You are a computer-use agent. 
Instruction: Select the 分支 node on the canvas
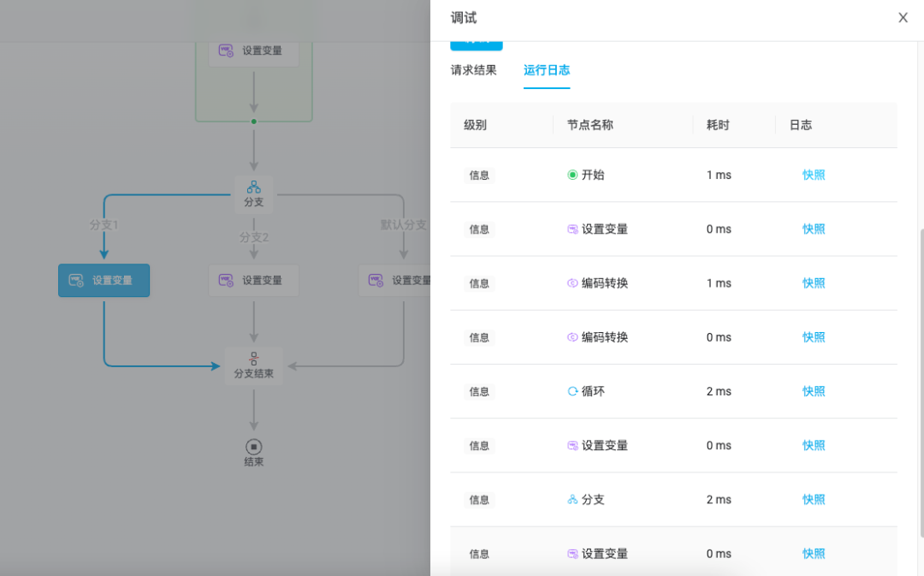click(x=254, y=194)
